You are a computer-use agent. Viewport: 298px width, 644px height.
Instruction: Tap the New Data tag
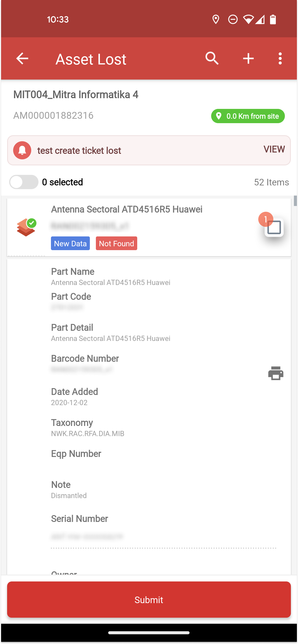click(x=70, y=243)
